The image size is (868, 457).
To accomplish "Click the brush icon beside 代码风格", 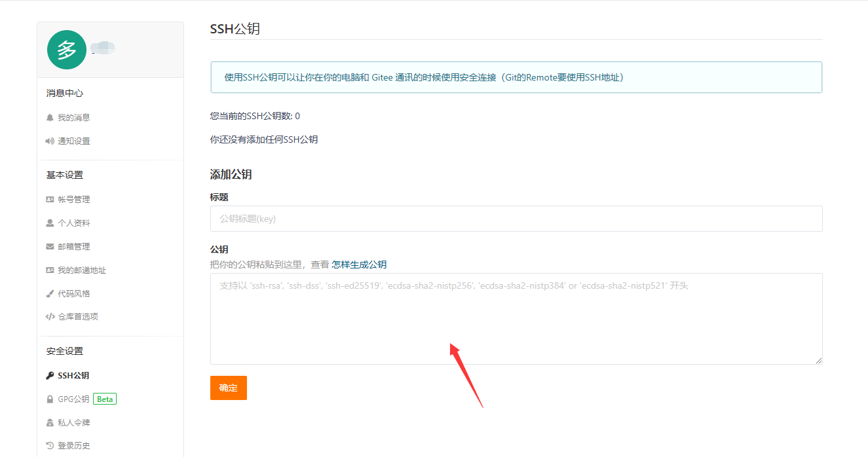I will pyautogui.click(x=50, y=294).
